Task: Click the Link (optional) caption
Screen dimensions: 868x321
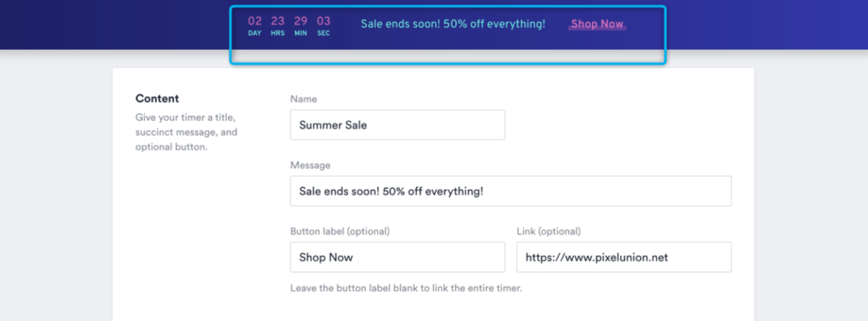Action: pos(548,231)
